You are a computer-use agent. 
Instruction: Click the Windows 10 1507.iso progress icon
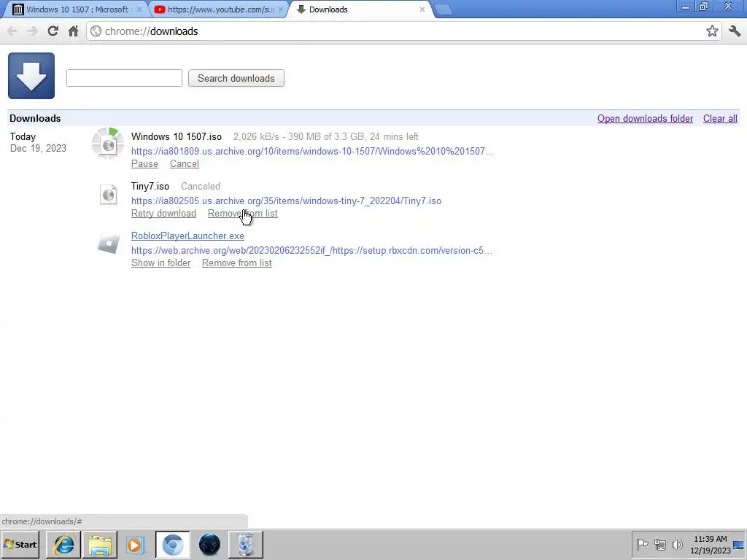click(108, 144)
